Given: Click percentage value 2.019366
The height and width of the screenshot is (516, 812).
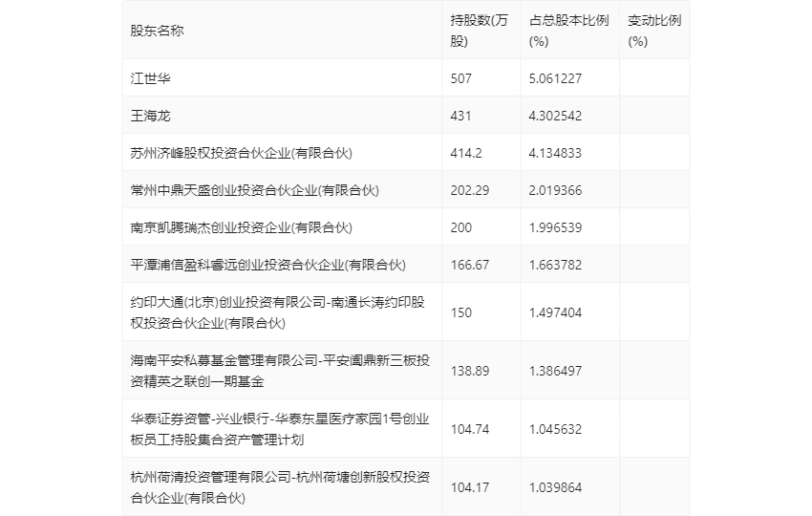Looking at the screenshot, I should click(555, 190).
